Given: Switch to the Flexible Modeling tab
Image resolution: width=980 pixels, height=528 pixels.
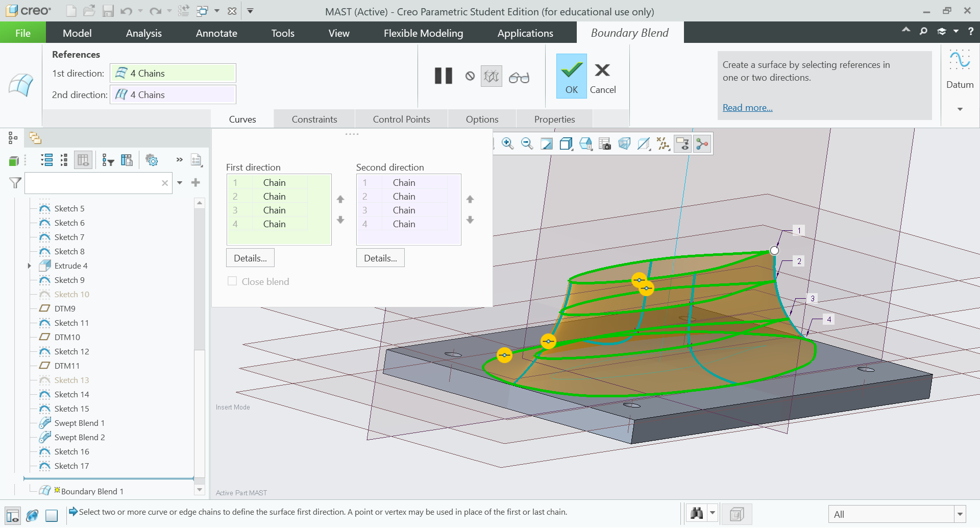Looking at the screenshot, I should (x=423, y=33).
